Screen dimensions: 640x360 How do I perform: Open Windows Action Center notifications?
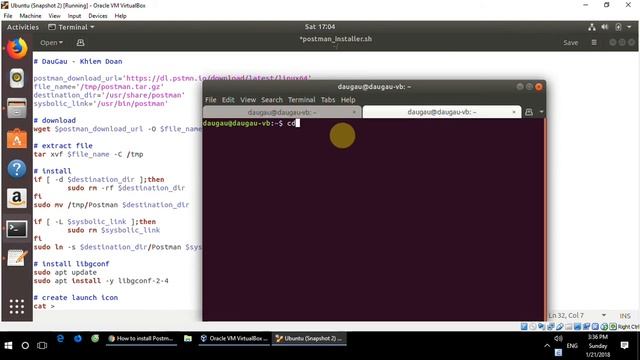click(x=624, y=345)
